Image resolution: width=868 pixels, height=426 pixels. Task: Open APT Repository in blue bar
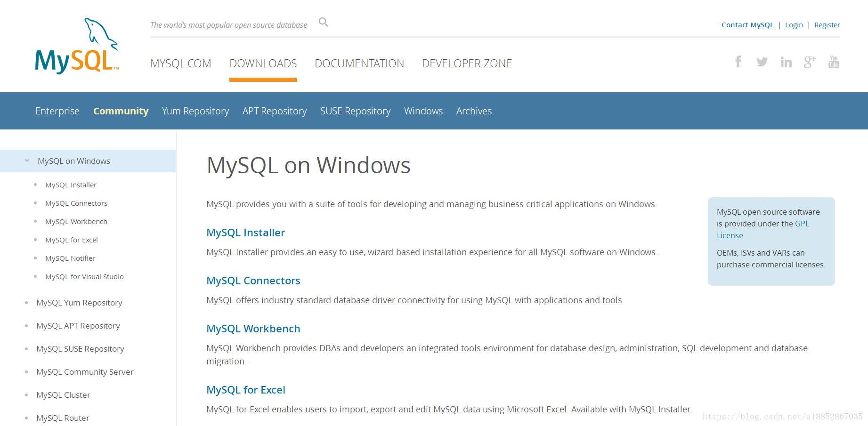[x=275, y=111]
